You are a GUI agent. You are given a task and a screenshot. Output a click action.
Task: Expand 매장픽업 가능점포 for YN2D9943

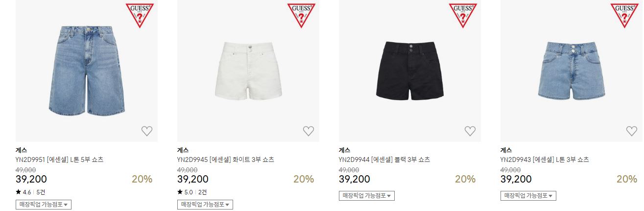pyautogui.click(x=528, y=196)
